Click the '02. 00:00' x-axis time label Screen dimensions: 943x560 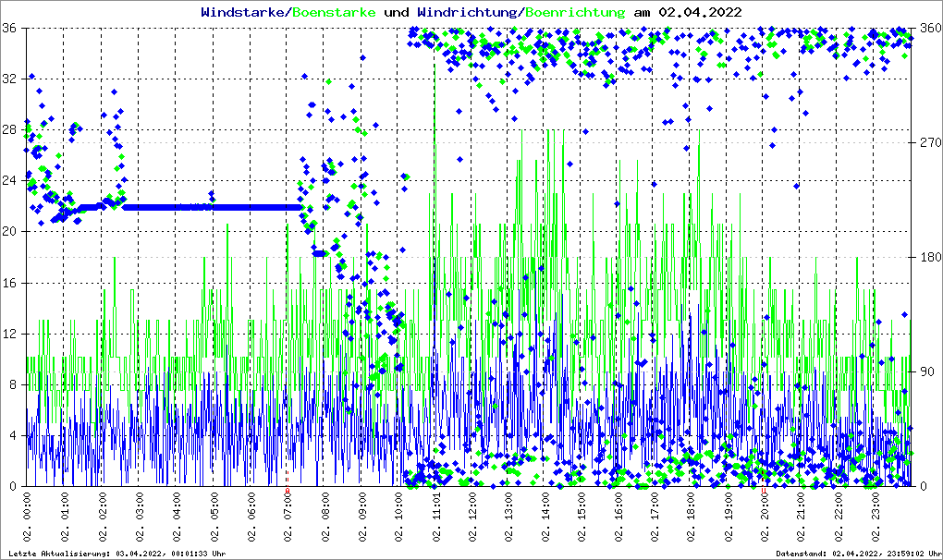tap(29, 518)
